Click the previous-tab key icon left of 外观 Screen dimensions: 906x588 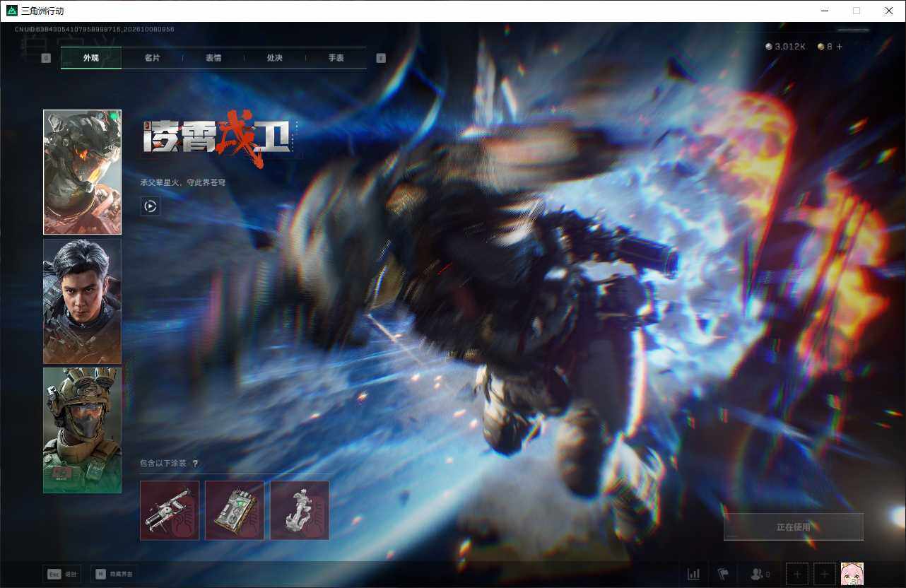pyautogui.click(x=46, y=58)
